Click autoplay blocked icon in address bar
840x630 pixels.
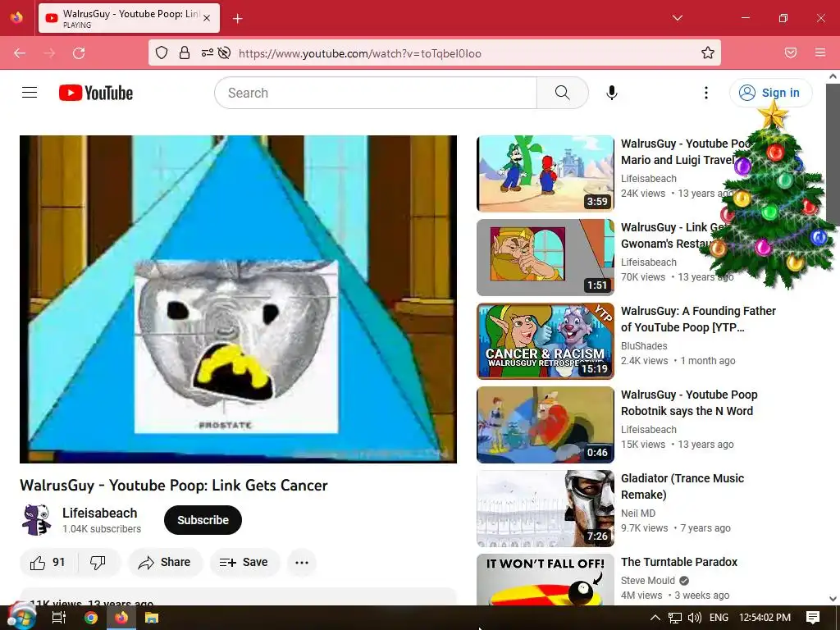pos(225,53)
